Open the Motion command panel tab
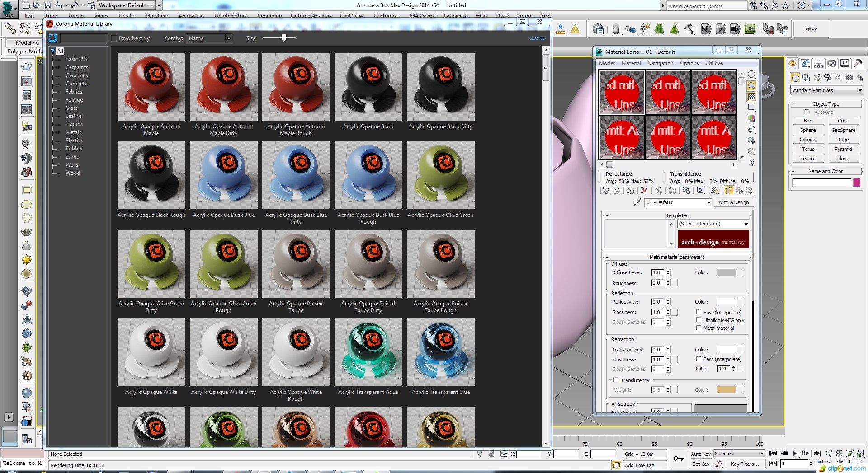 click(x=832, y=64)
